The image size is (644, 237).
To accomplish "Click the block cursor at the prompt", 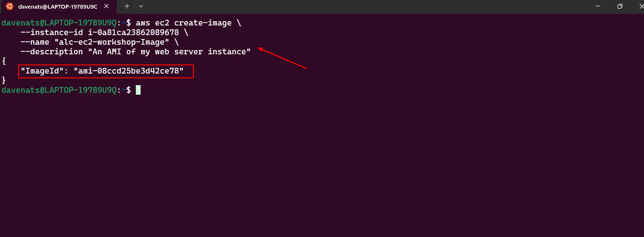I will 138,90.
